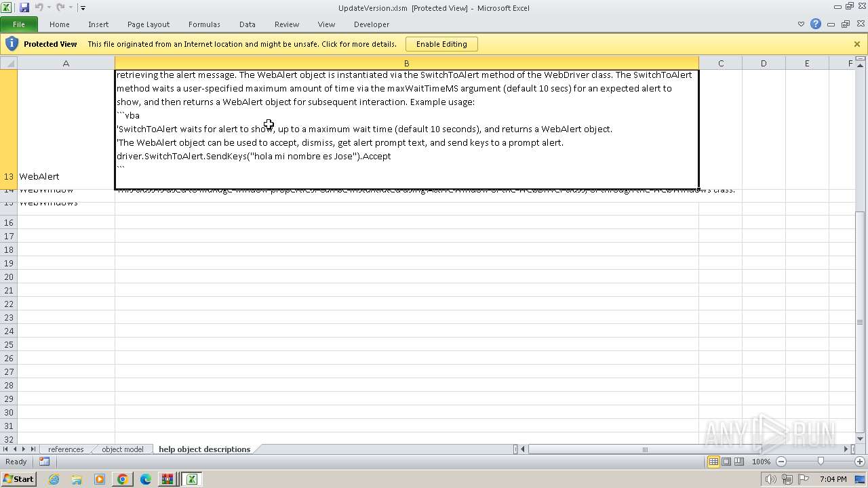Open Google Chrome from taskbar
Viewport: 868px width, 488px height.
(123, 479)
